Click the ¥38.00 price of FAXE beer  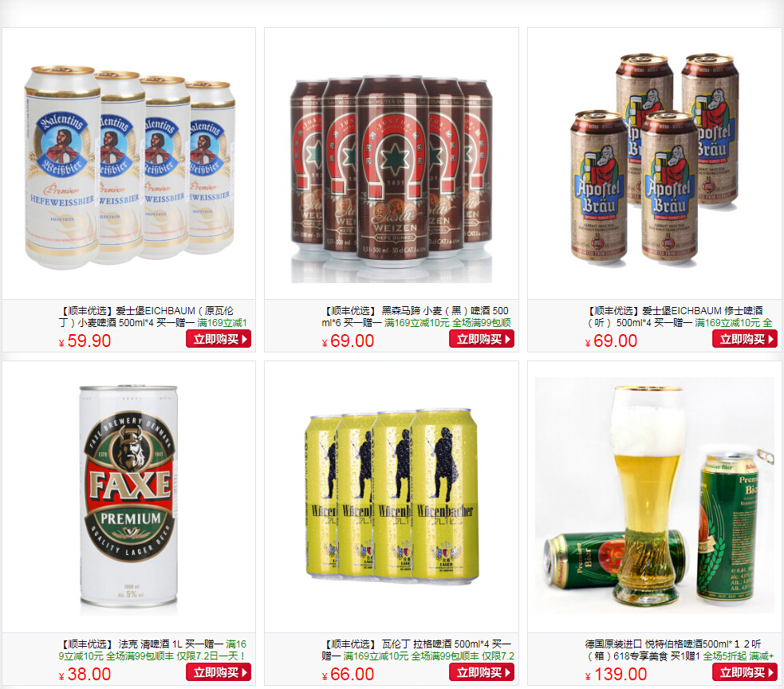coord(85,674)
